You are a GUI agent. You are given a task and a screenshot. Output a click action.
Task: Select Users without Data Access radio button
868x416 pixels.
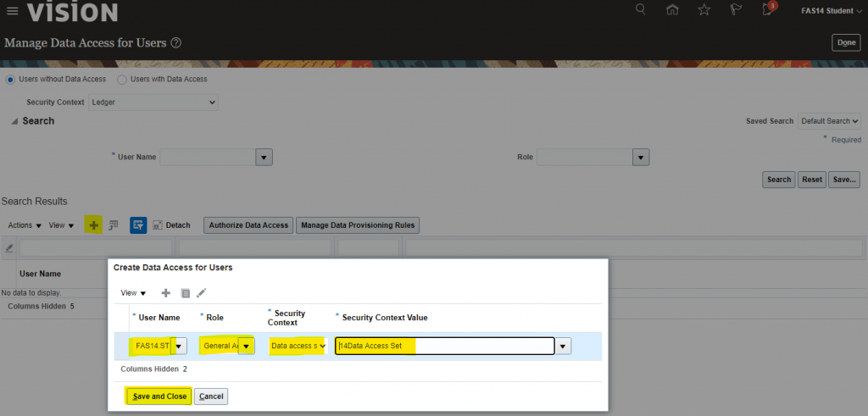tap(11, 80)
